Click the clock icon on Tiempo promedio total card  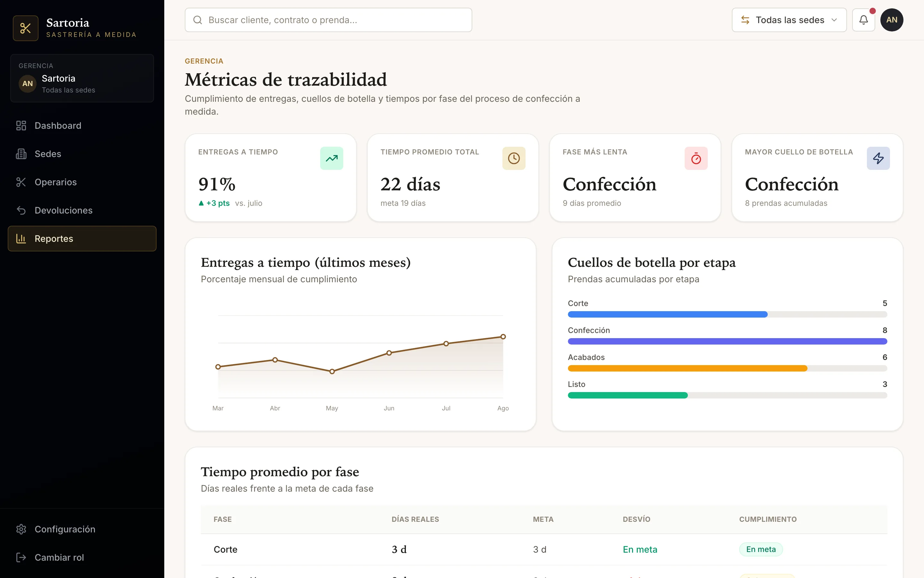(x=514, y=158)
